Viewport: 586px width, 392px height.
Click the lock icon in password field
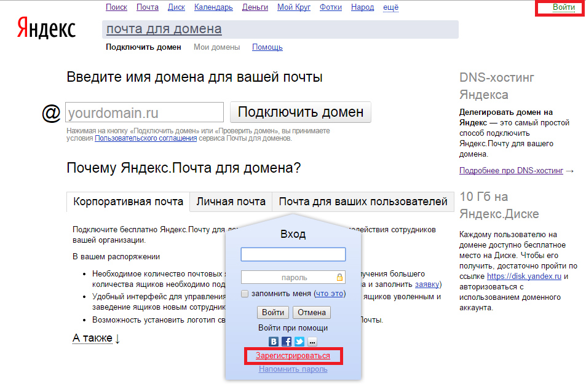pyautogui.click(x=339, y=277)
